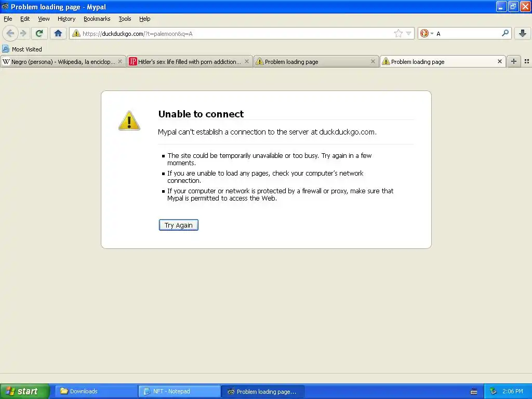Close the third Problem loading page tab
The height and width of the screenshot is (399, 532).
373,61
